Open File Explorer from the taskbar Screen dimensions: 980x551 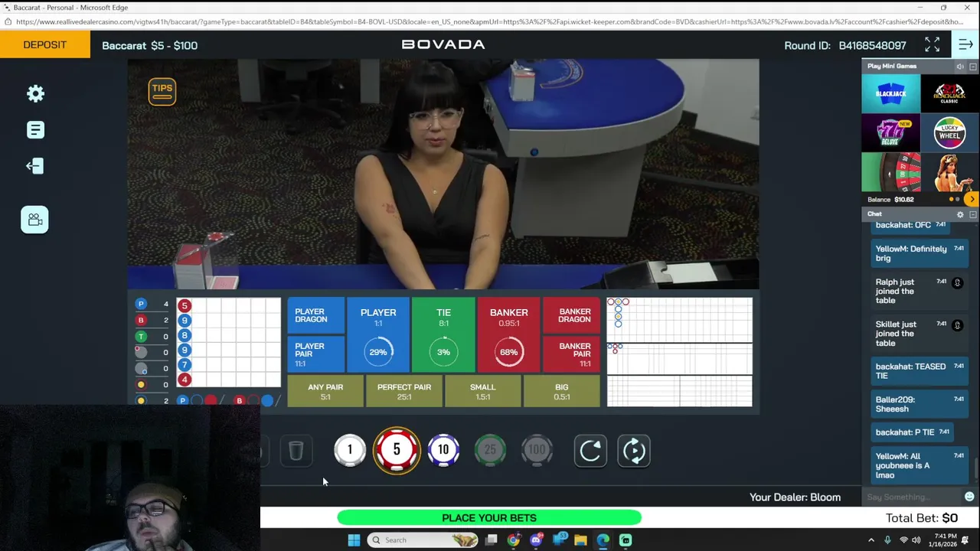[580, 540]
